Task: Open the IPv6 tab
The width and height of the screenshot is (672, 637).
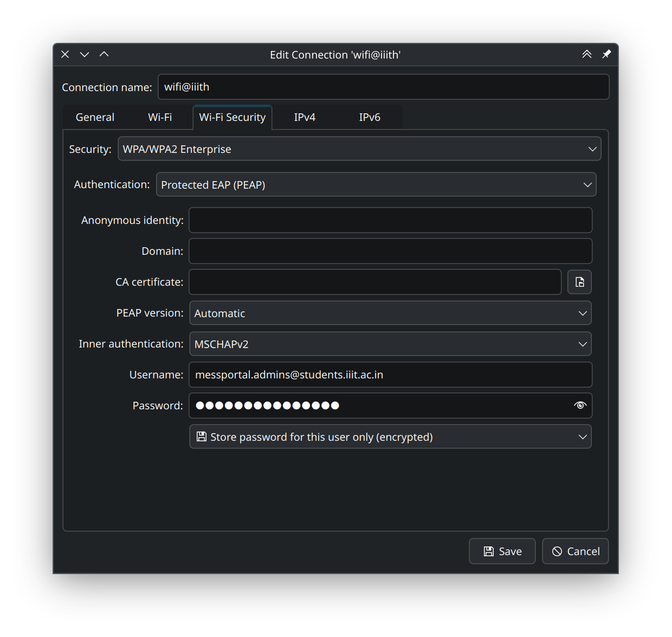Action: pos(370,117)
